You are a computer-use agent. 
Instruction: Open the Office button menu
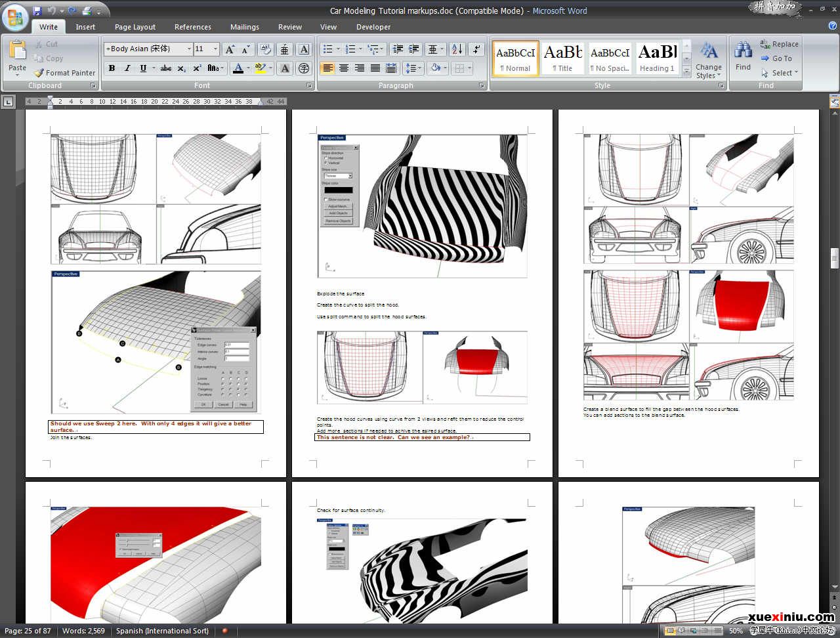click(14, 17)
